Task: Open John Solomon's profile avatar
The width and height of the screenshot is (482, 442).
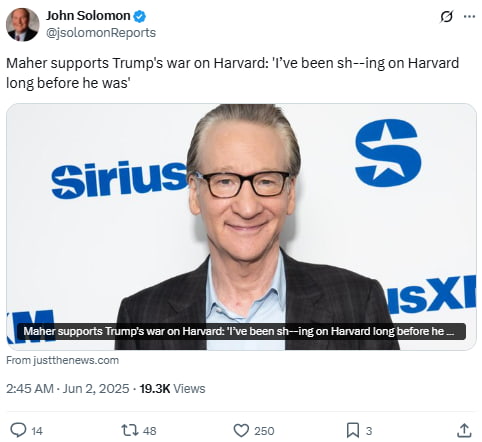Action: click(x=23, y=25)
